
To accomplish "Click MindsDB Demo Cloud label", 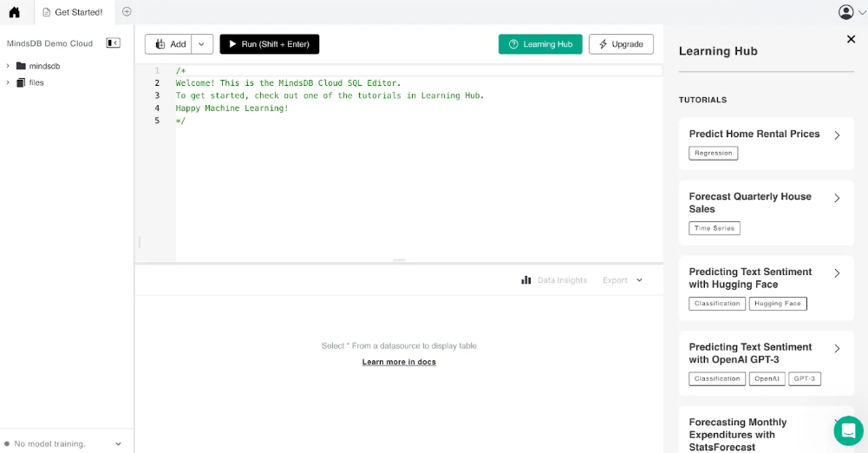I will (49, 43).
